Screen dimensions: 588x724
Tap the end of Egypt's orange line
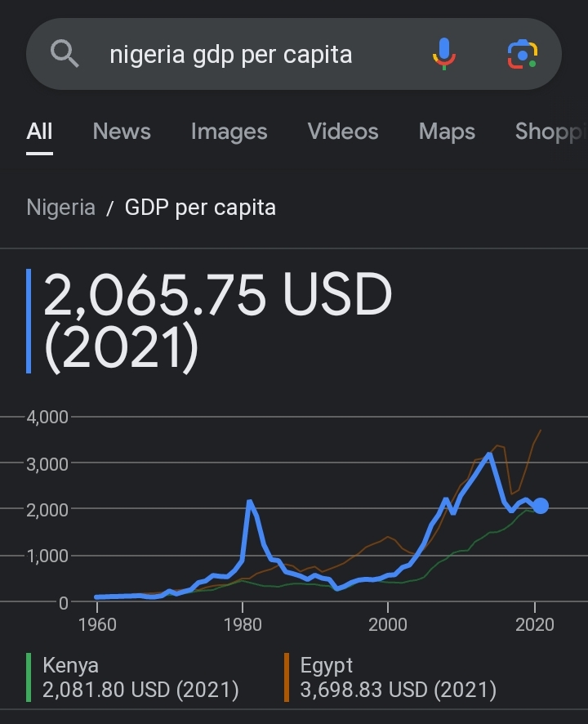coord(541,431)
